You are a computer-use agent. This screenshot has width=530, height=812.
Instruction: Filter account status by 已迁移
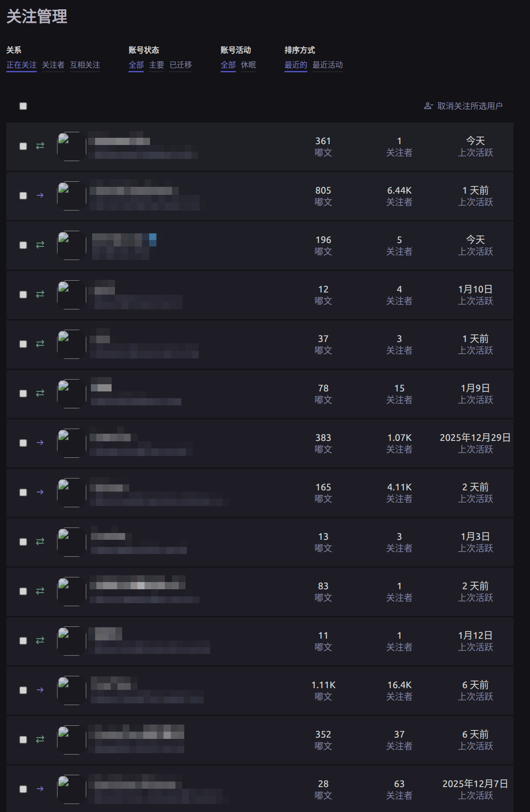coord(180,65)
